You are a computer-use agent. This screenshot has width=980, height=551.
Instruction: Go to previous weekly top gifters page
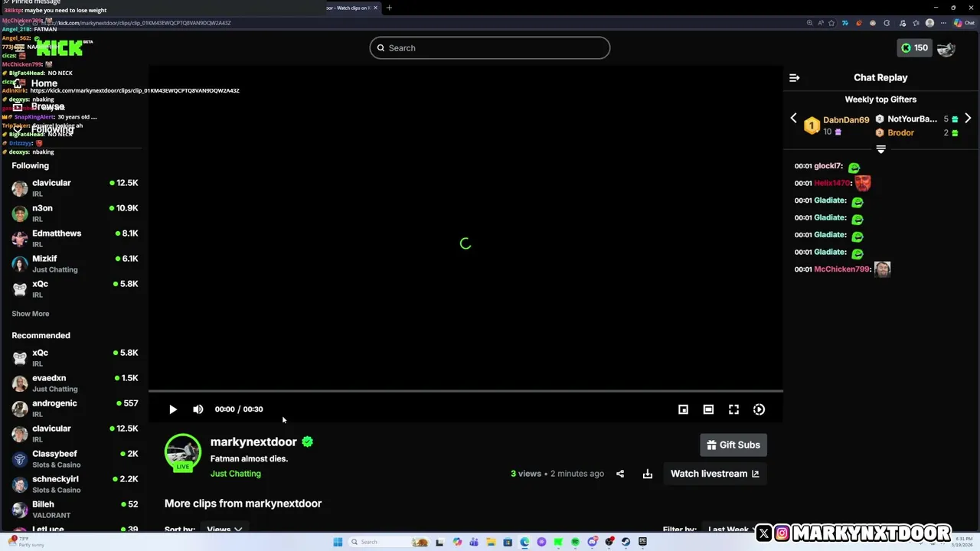click(x=793, y=119)
